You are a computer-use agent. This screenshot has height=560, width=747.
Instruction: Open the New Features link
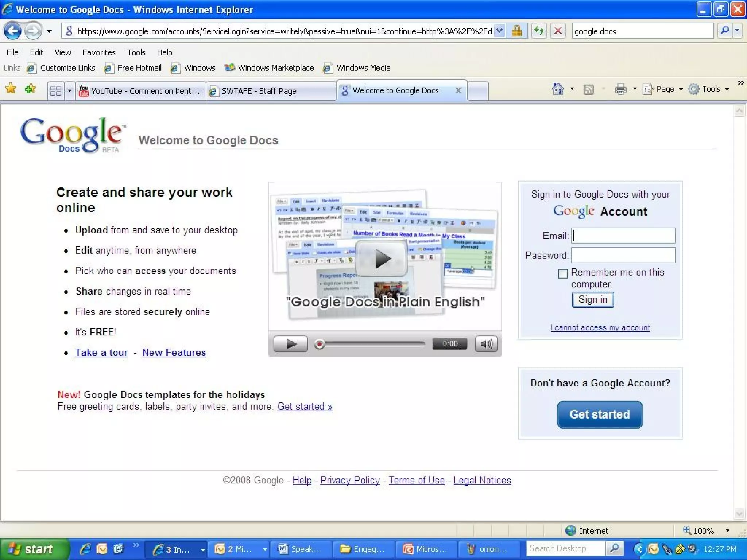(174, 353)
